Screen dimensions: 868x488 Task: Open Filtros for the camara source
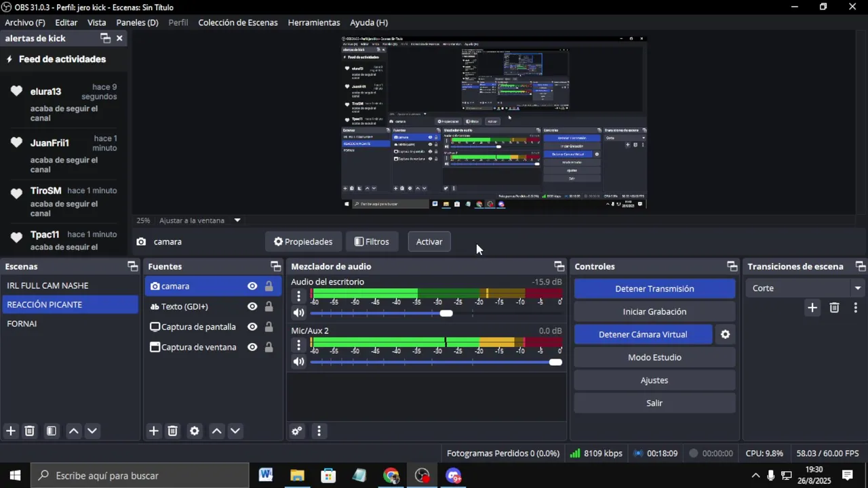(x=372, y=242)
